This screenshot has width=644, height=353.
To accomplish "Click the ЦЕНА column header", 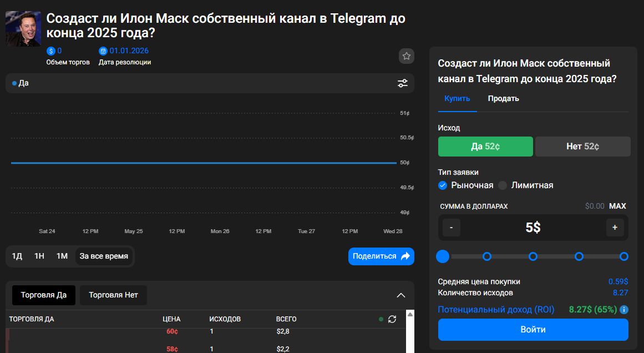I will coord(171,319).
